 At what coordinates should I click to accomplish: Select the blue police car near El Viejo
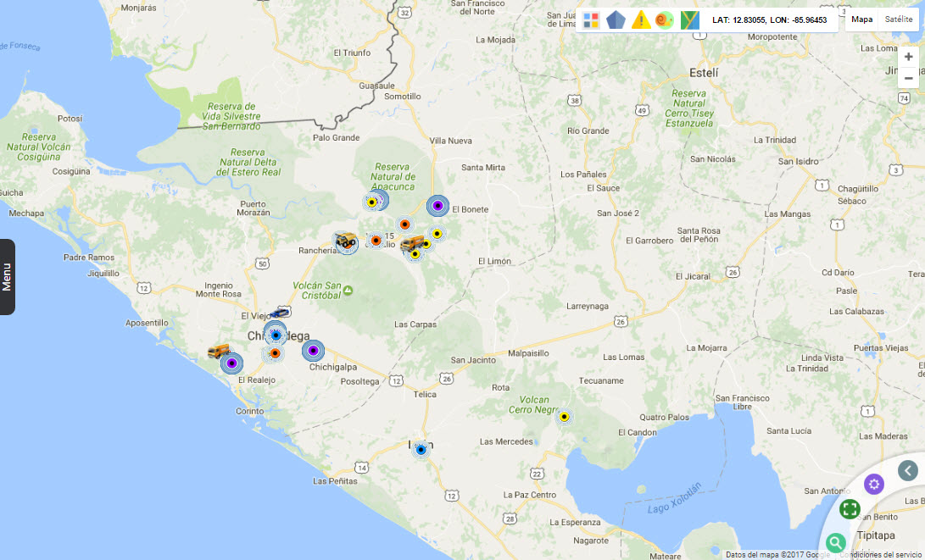click(x=280, y=313)
